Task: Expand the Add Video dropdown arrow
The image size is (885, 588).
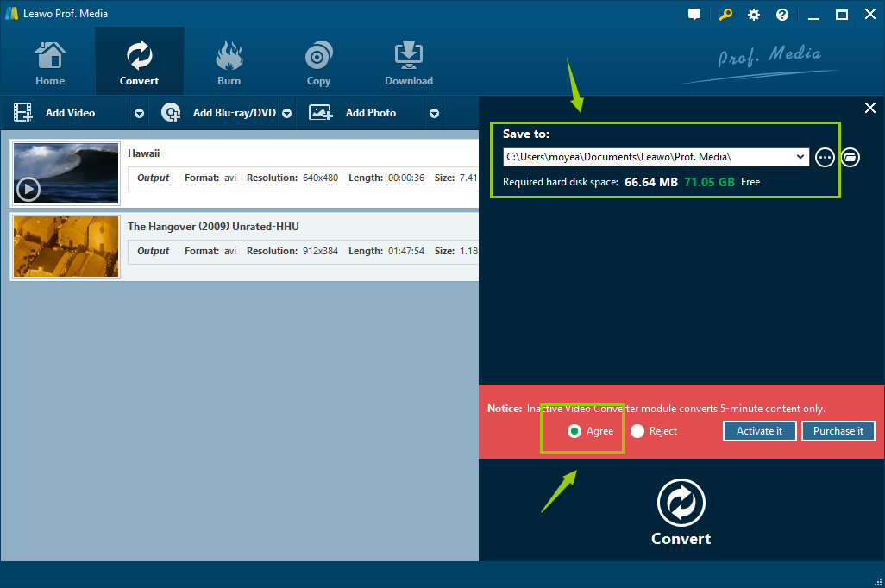Action: [x=139, y=114]
